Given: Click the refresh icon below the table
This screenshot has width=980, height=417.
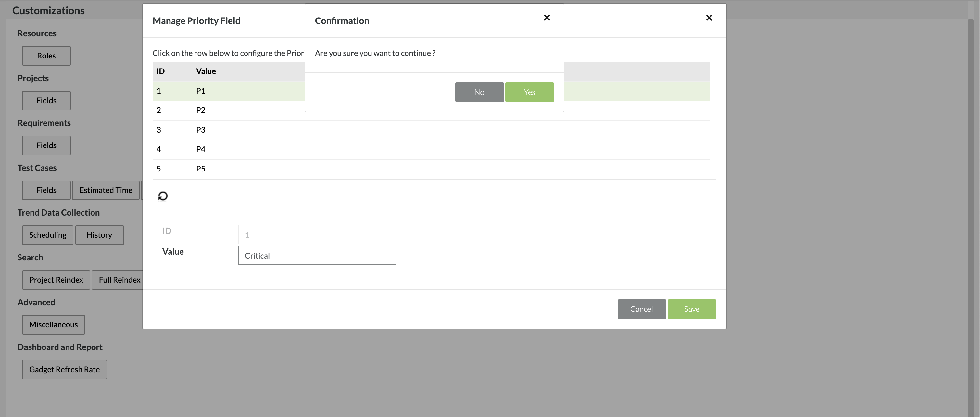Looking at the screenshot, I should coord(163,196).
